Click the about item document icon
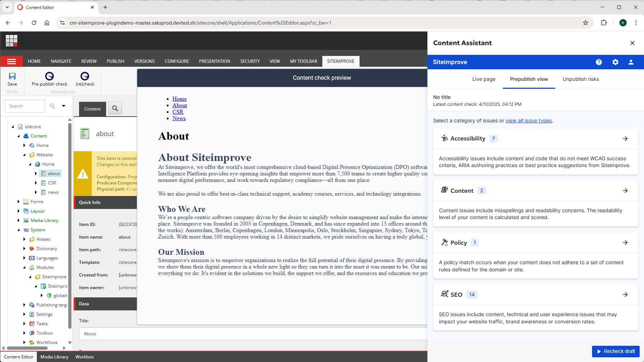644x362 pixels. pos(85,134)
